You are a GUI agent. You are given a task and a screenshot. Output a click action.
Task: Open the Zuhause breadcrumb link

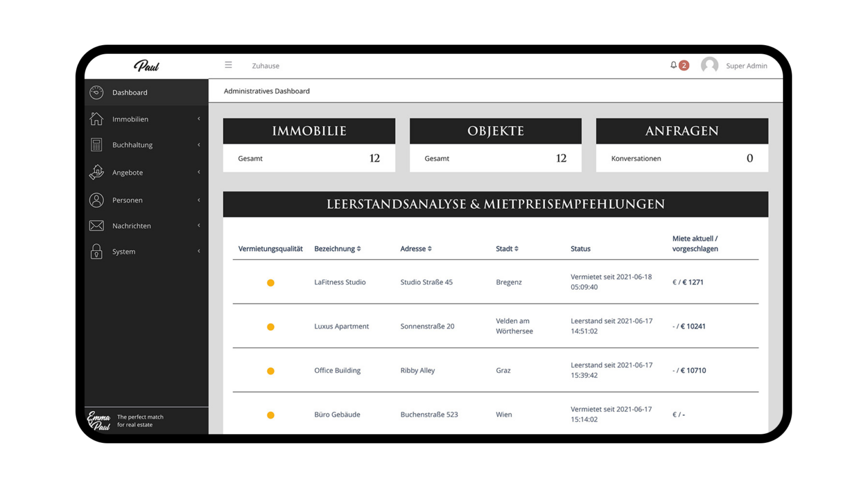point(266,66)
